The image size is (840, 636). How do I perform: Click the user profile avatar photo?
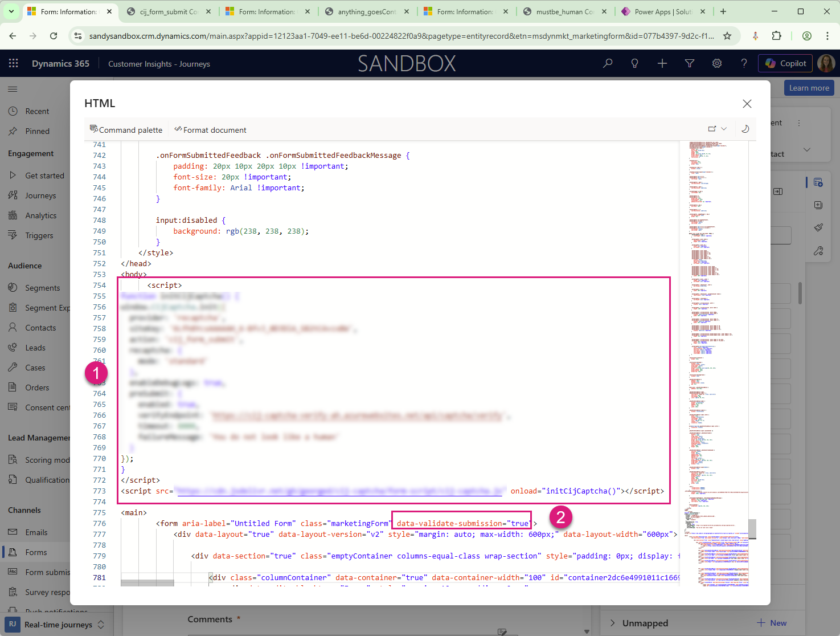826,63
